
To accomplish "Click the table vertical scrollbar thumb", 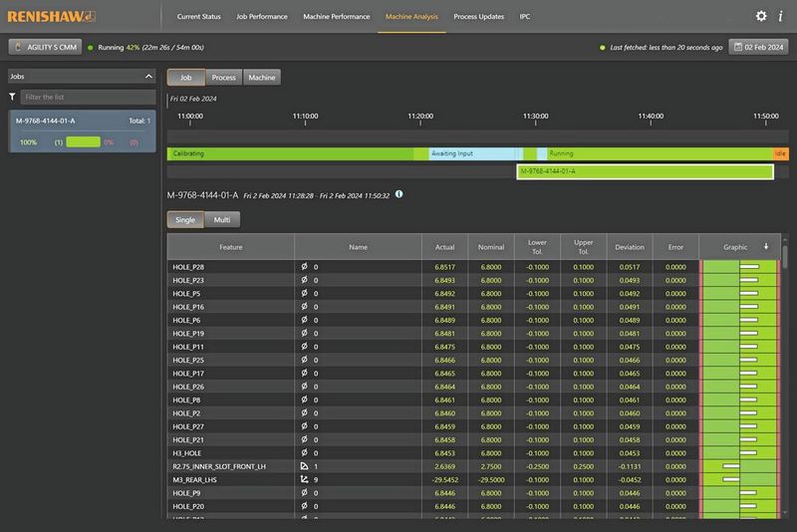I will (785, 256).
